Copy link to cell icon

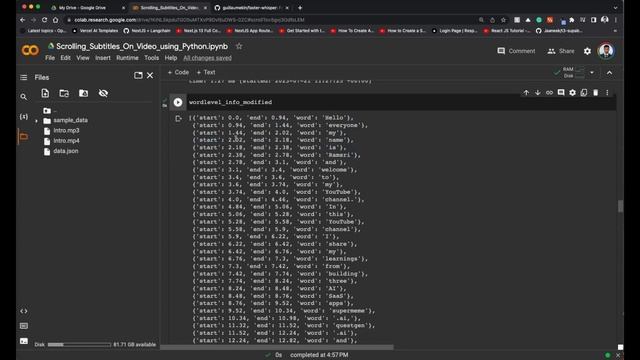coord(549,93)
